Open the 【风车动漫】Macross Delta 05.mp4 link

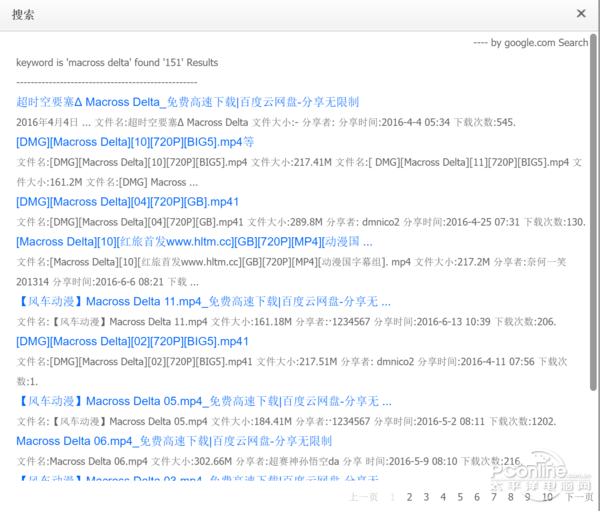click(204, 401)
